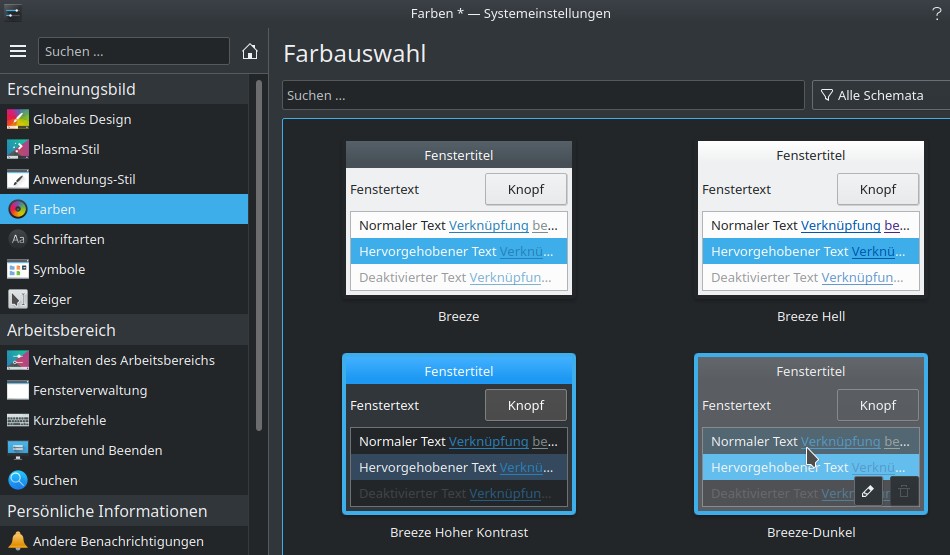The image size is (950, 555).
Task: Click the color scheme search field
Action: pyautogui.click(x=543, y=95)
